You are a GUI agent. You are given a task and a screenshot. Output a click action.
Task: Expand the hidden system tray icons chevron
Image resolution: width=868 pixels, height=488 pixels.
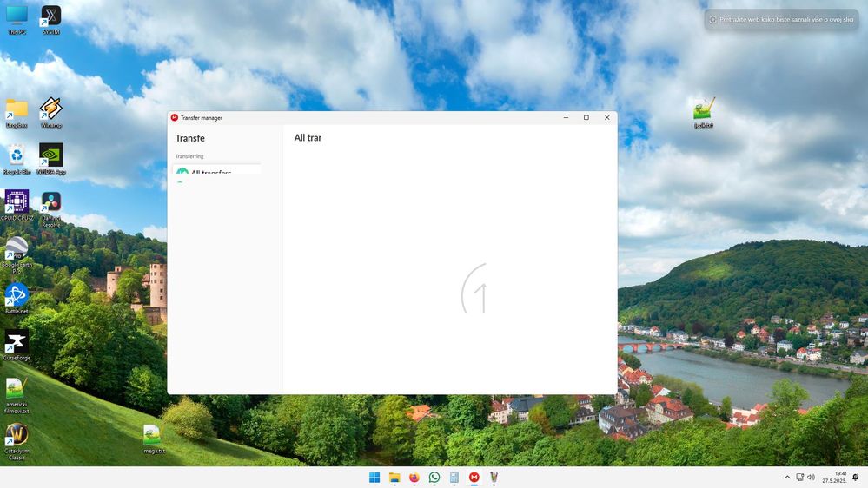[788, 478]
